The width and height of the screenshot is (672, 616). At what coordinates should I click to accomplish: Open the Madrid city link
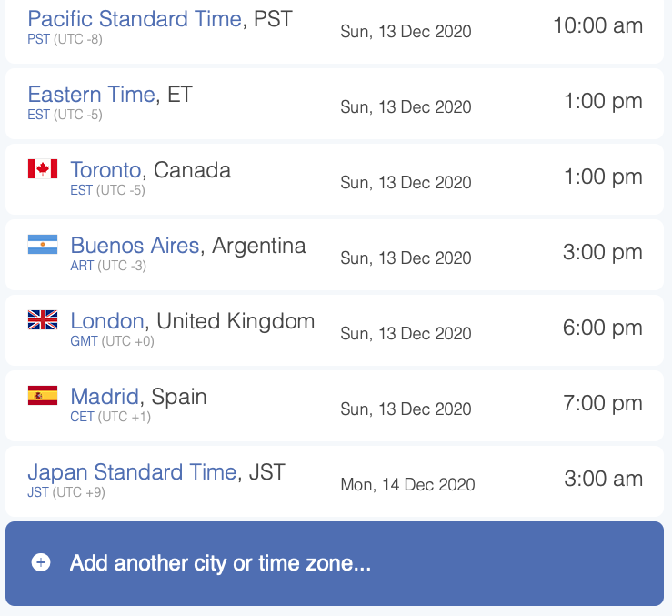tap(105, 397)
